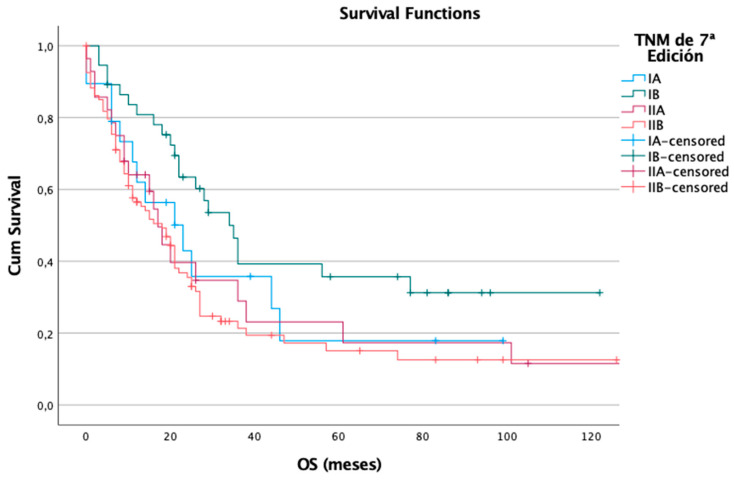Screen dimensions: 734x481
Task: Click the OS (meses) axis label
Action: point(339,464)
